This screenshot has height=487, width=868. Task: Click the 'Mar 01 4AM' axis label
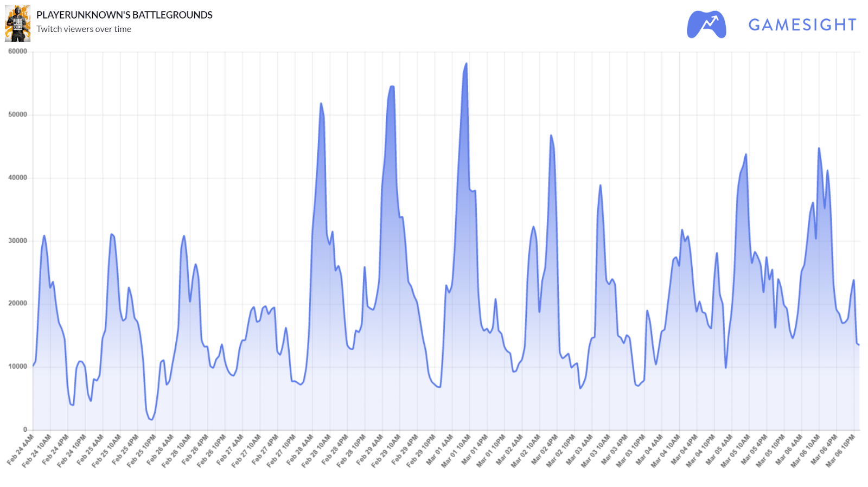click(x=439, y=450)
